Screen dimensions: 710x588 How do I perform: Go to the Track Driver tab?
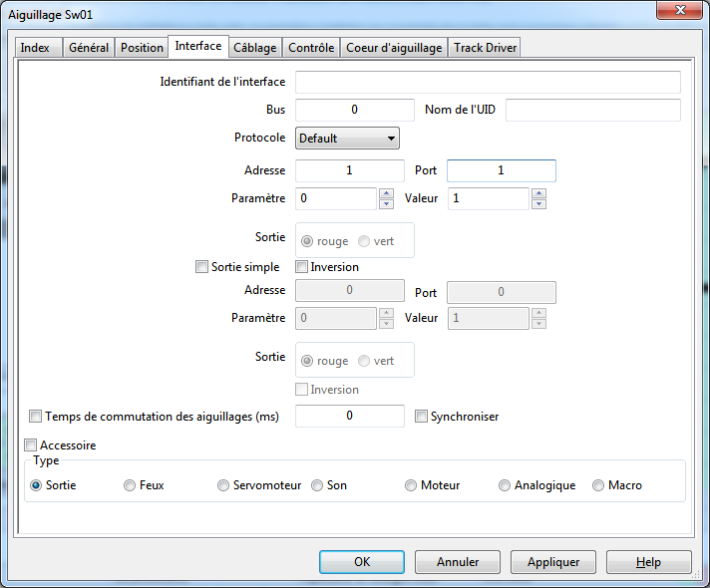[484, 48]
